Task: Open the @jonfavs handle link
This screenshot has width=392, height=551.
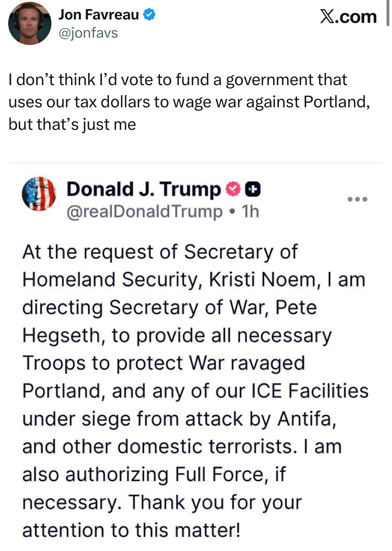Action: (88, 33)
